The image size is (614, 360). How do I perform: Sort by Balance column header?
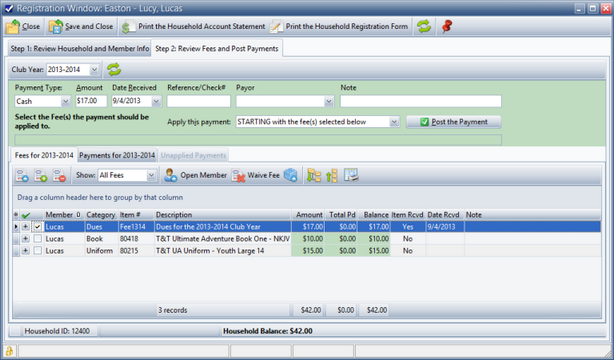374,215
